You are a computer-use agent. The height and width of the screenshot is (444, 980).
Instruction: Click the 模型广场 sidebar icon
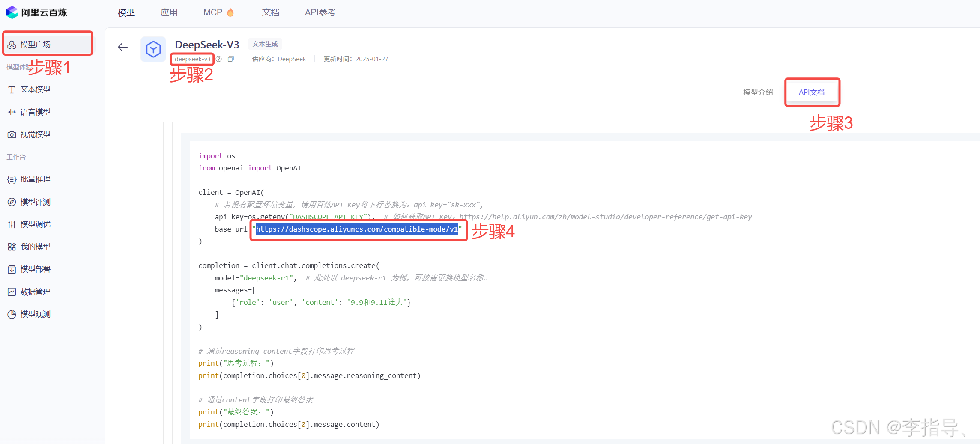coord(12,45)
